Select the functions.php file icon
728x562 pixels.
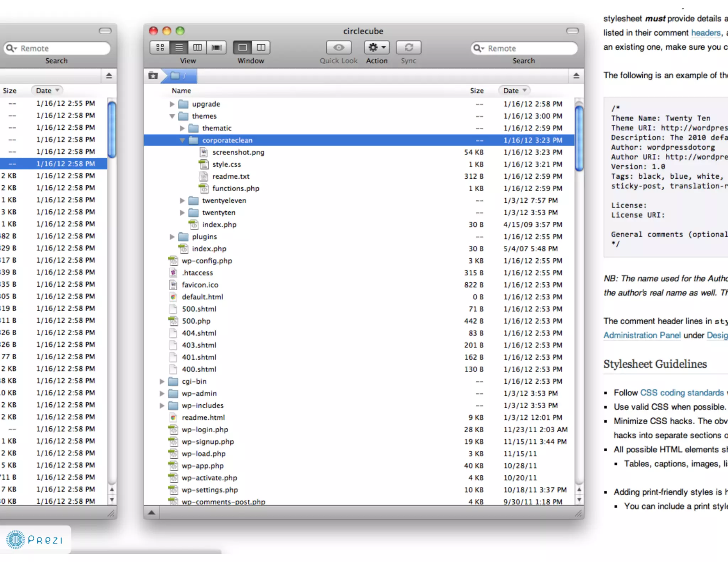tap(204, 189)
